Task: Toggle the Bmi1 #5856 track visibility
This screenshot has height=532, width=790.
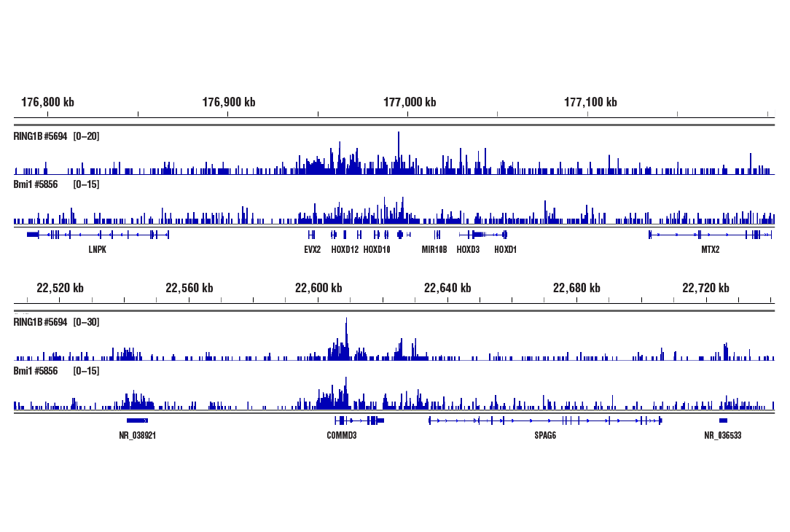Action: click(x=34, y=185)
